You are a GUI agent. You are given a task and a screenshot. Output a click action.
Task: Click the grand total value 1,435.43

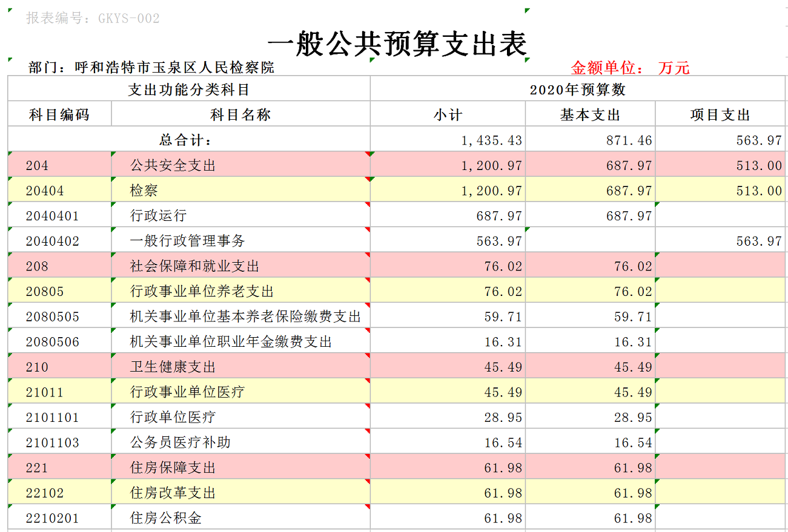click(x=492, y=140)
